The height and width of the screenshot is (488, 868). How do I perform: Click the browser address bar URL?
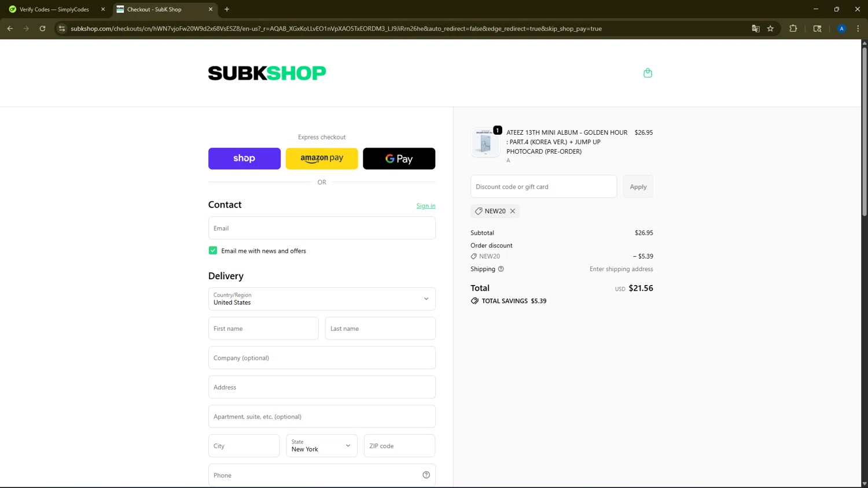[x=336, y=28]
